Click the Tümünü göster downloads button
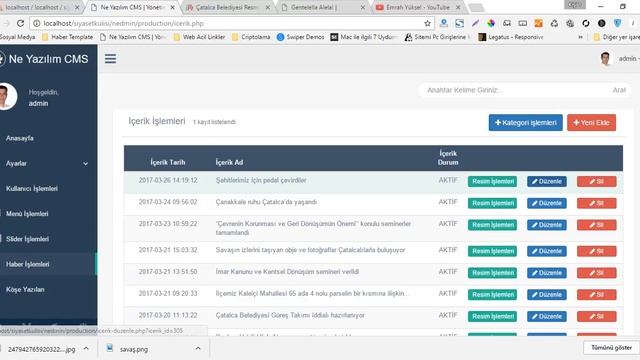Viewport: 640px width, 360px height. coord(611,348)
